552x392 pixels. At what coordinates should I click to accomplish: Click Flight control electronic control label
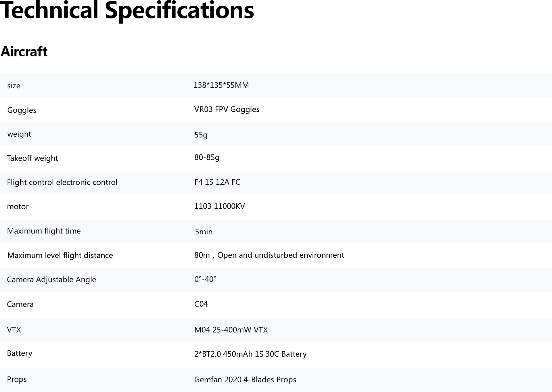click(62, 182)
